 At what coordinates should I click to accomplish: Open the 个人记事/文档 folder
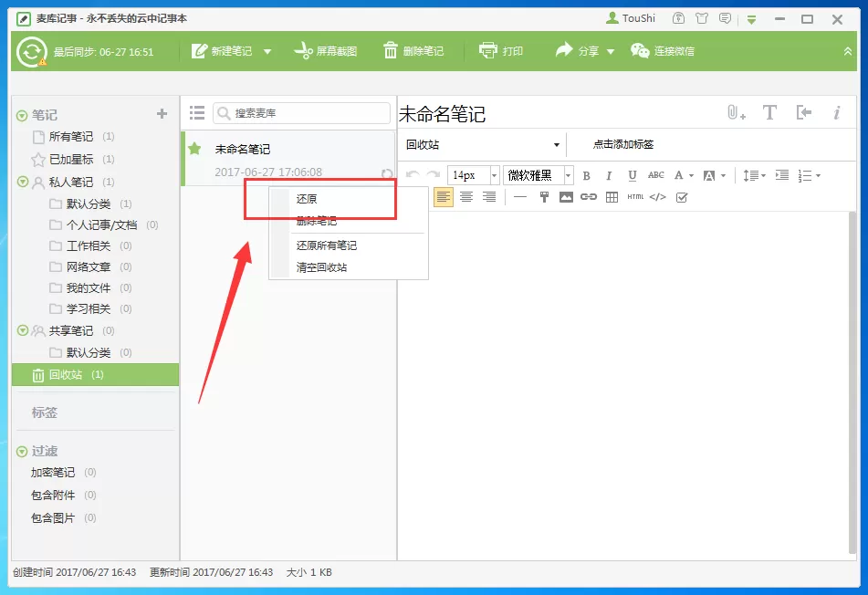[103, 224]
